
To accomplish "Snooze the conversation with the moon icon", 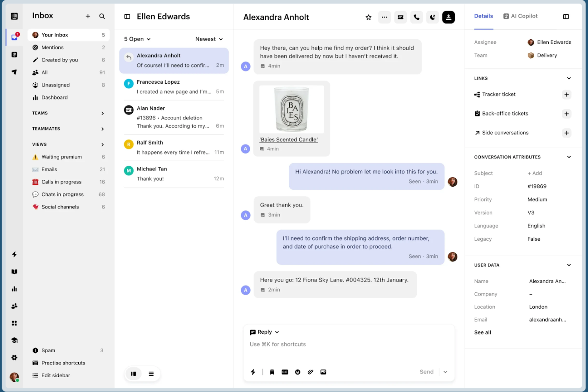I will click(432, 17).
